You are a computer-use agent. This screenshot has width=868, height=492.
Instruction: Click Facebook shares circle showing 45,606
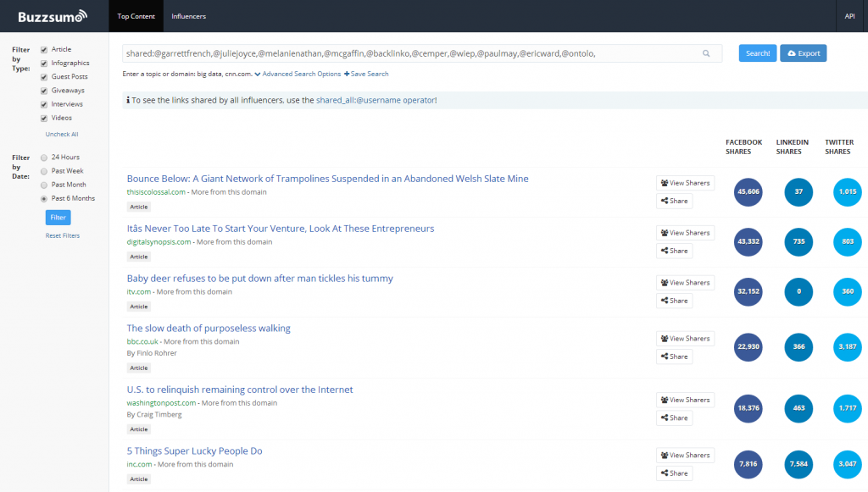[x=748, y=192]
